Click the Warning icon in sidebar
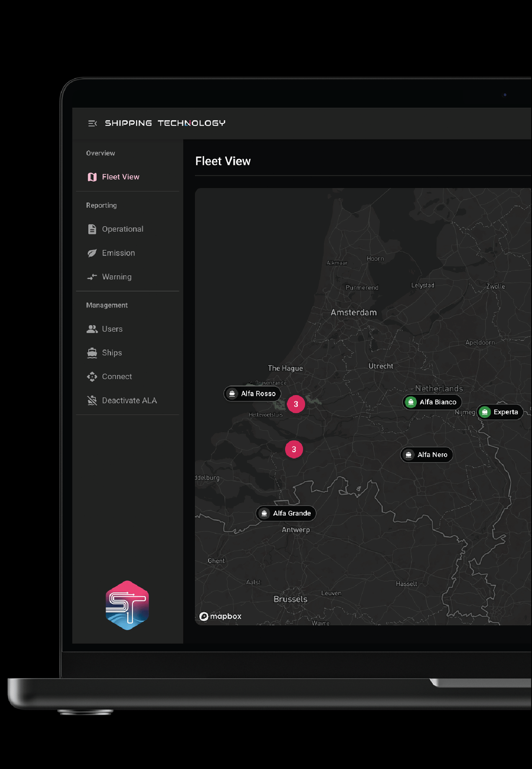 pyautogui.click(x=92, y=277)
